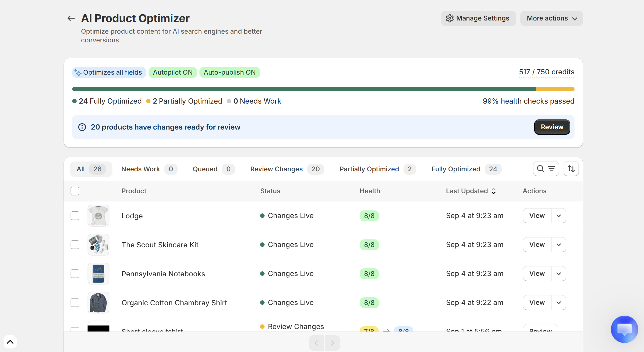Click the collapse up-chevron icon
The height and width of the screenshot is (352, 644).
10,342
